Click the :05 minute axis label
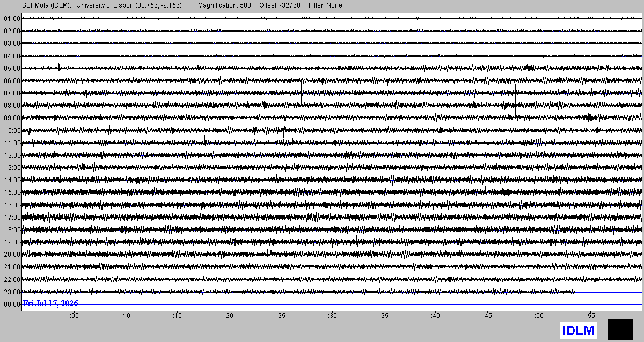 click(x=74, y=316)
